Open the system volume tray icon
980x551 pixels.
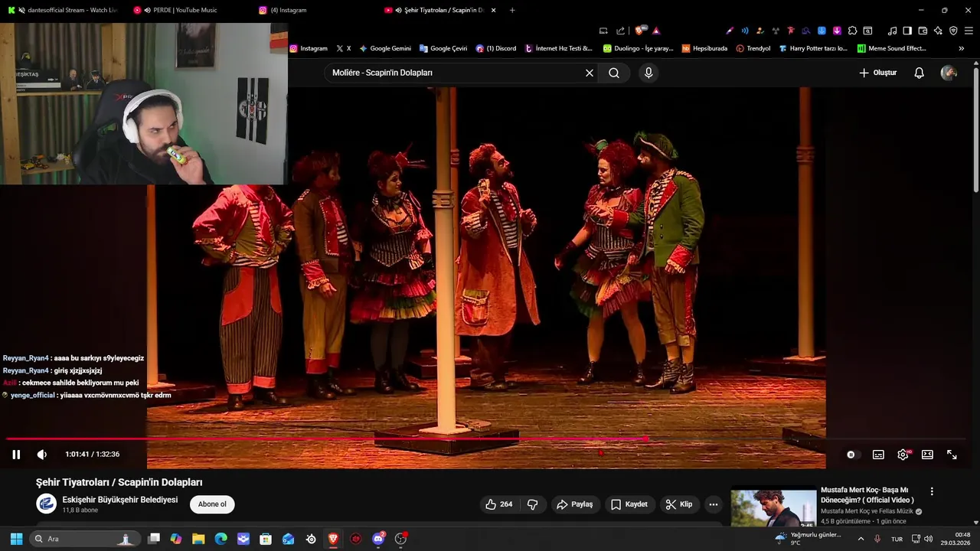[x=929, y=539]
